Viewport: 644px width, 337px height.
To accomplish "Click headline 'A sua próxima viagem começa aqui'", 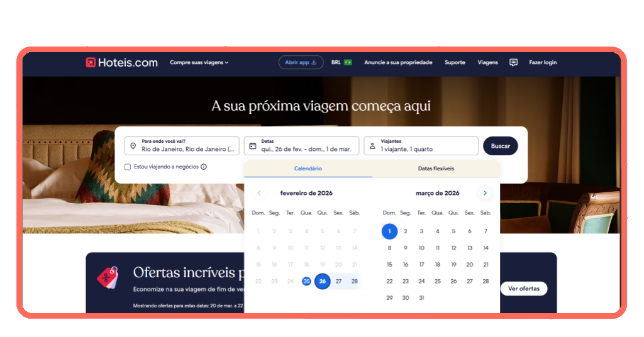I will (x=321, y=106).
